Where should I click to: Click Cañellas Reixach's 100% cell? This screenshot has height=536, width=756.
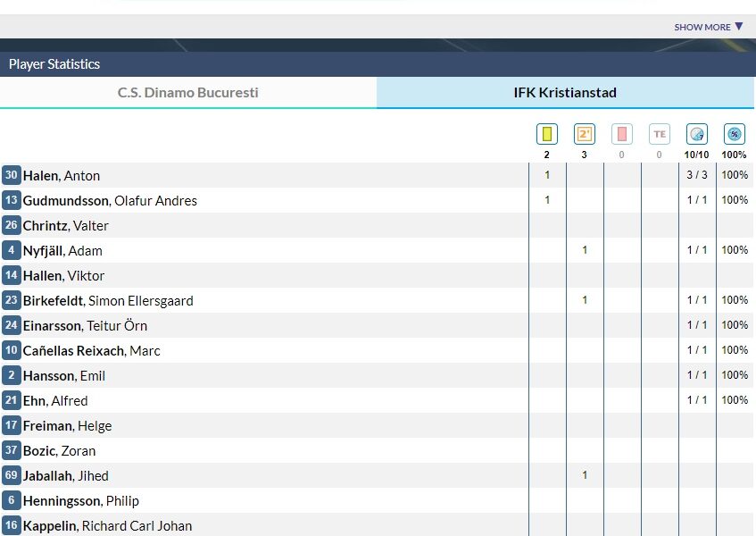(x=735, y=350)
